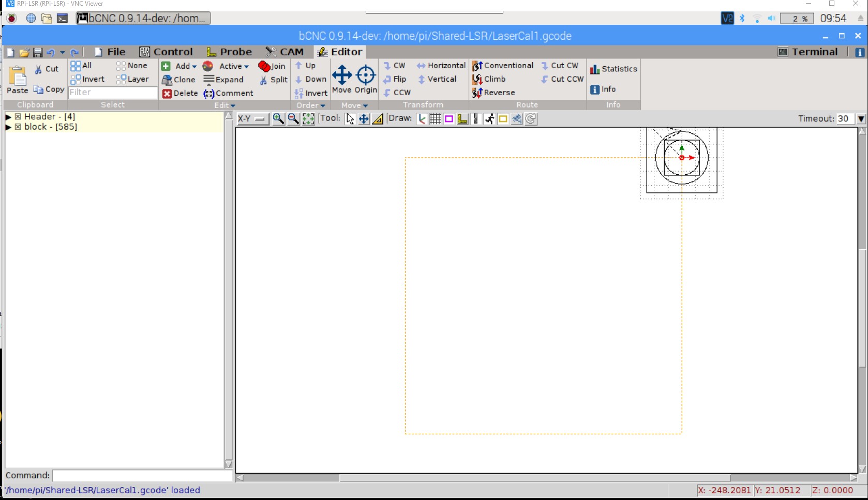
Task: Split the selected block
Action: point(274,80)
